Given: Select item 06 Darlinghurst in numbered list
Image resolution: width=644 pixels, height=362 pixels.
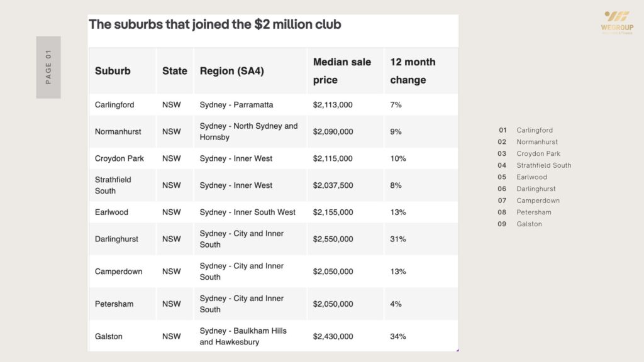Looking at the screenshot, I should [536, 189].
